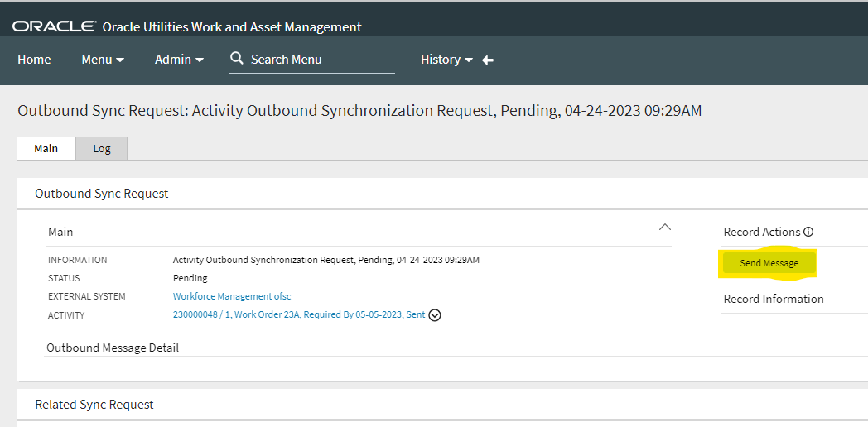The image size is (868, 427).
Task: Click the Information value text
Action: click(x=326, y=260)
